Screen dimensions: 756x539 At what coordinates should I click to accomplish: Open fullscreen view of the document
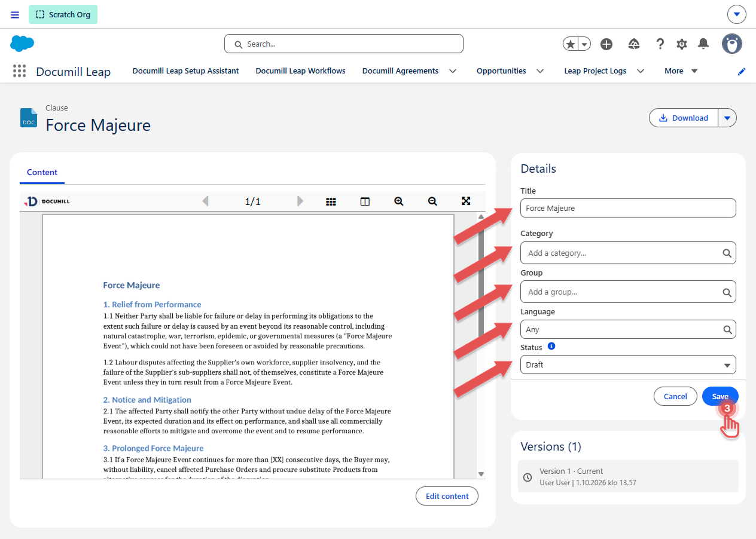tap(467, 201)
